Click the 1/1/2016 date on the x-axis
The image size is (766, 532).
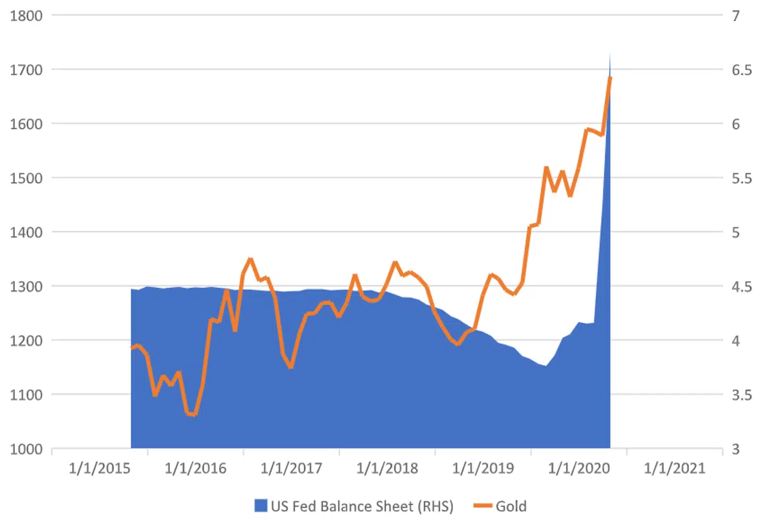tap(195, 468)
